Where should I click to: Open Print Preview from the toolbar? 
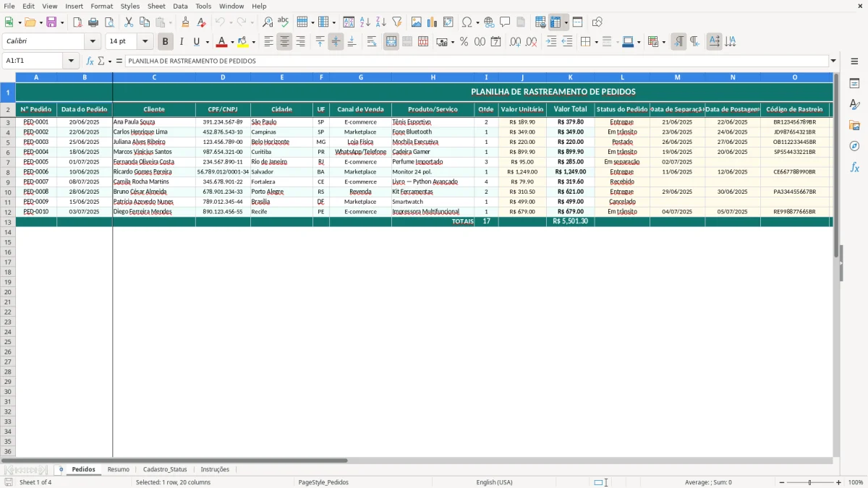(109, 22)
